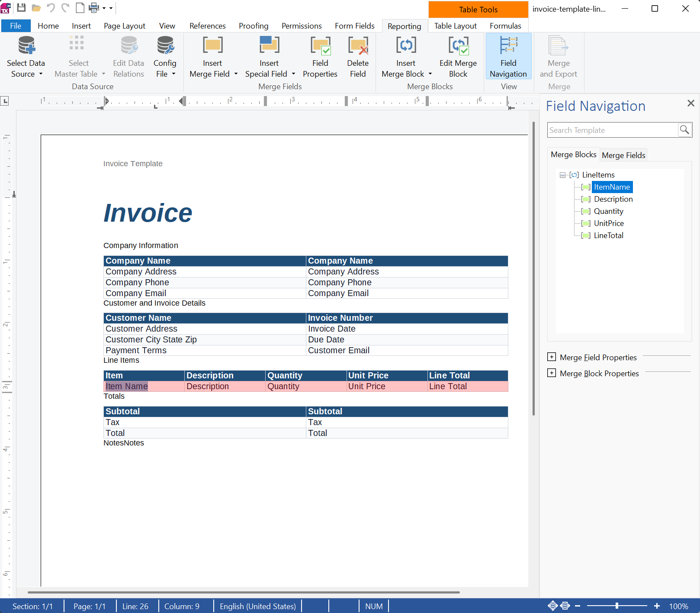
Task: Click English (United States) language indicator
Action: pyautogui.click(x=258, y=606)
